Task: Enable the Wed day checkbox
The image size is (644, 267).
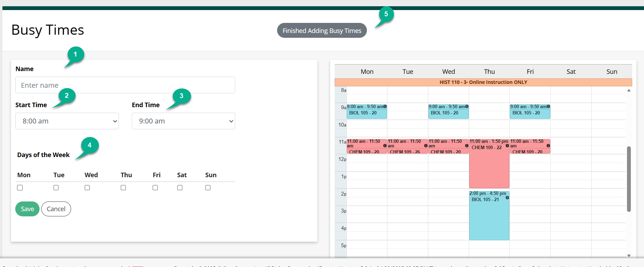Action: tap(87, 188)
